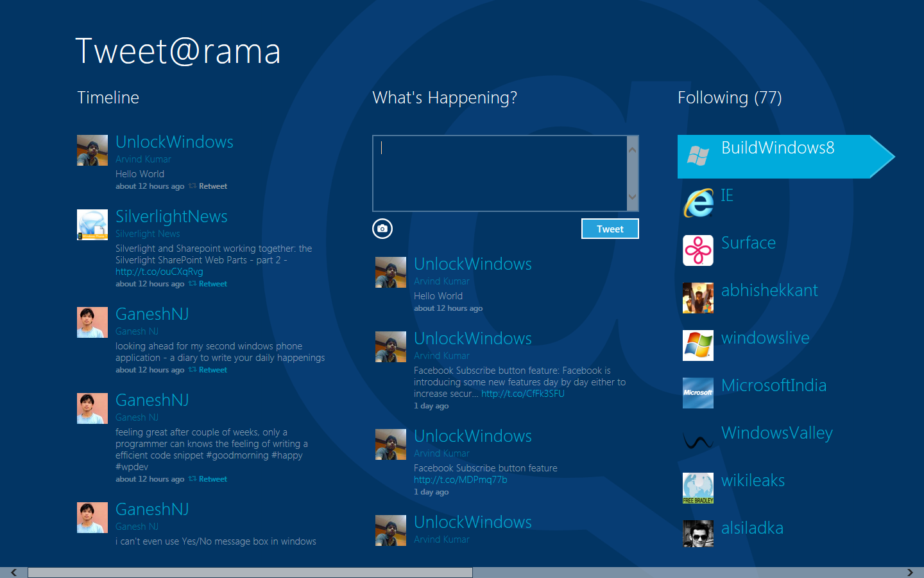
Task: Open the BuildWindows8 Windows logo avatar
Action: 698,155
